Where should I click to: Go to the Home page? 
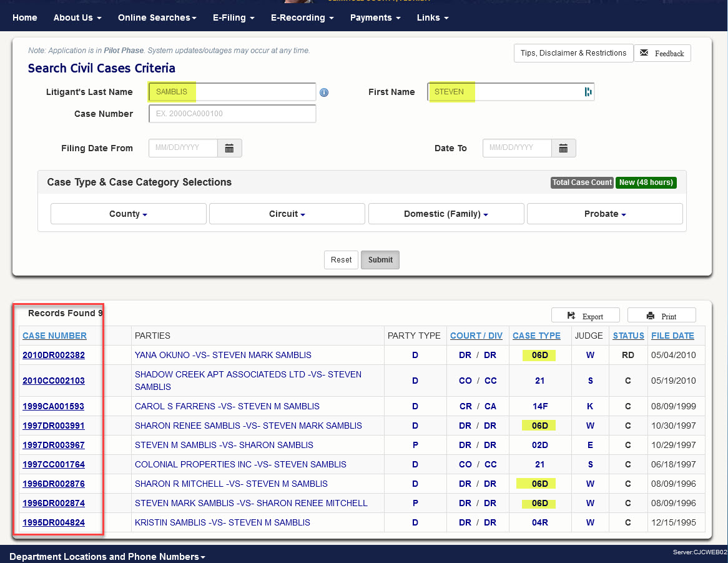coord(25,17)
